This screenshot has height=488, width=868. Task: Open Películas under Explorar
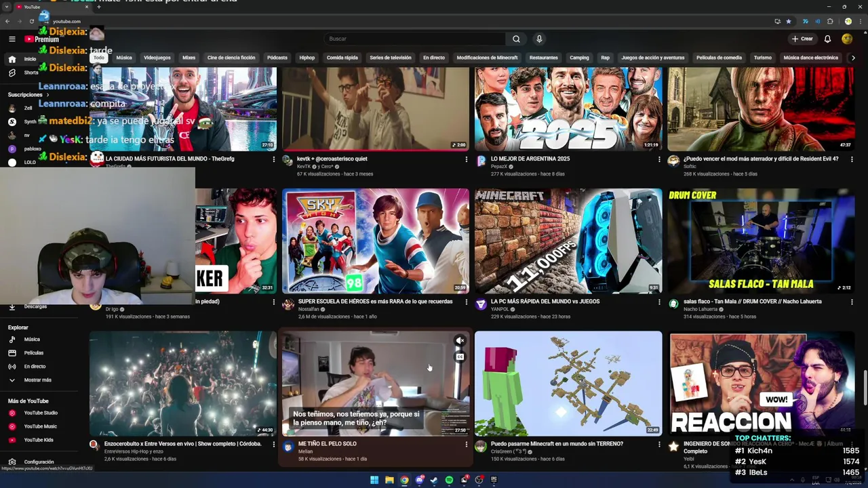tap(34, 353)
